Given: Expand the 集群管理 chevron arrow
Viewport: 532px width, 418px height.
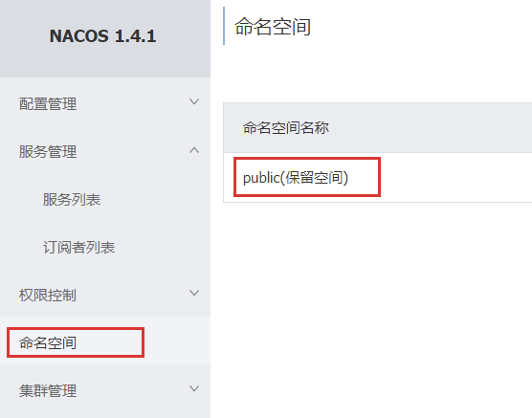Looking at the screenshot, I should 194,388.
